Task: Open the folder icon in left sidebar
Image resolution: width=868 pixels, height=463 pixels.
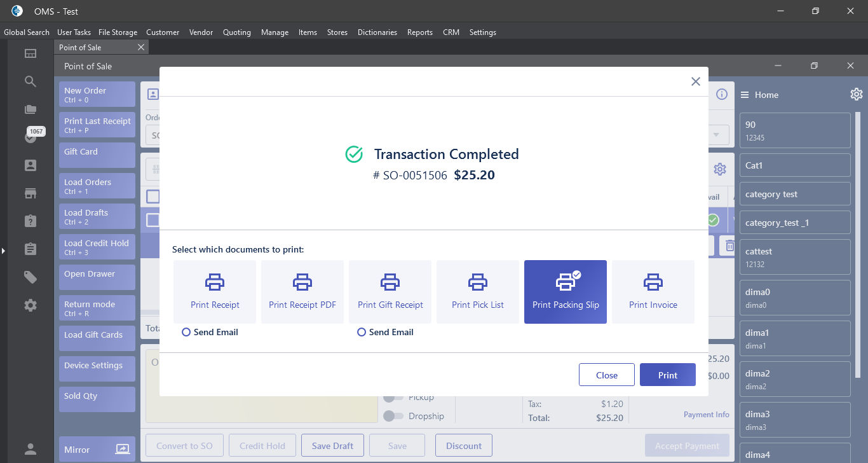Action: click(x=31, y=109)
